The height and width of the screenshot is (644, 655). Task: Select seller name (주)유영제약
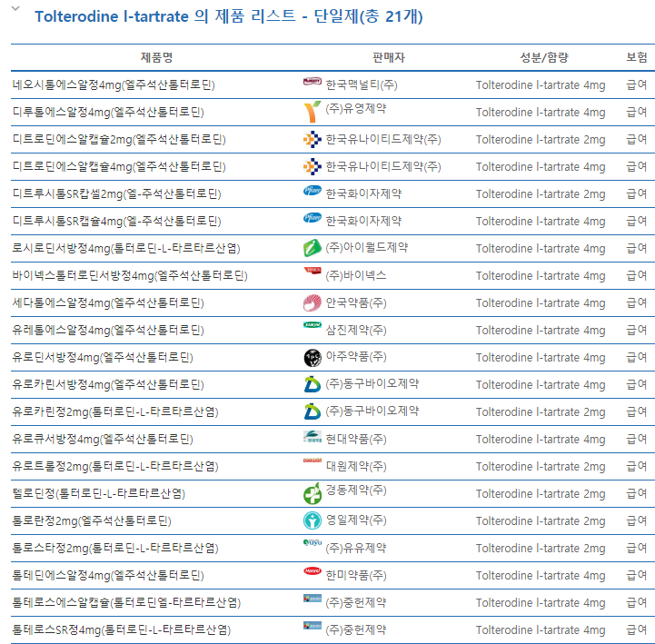356,109
